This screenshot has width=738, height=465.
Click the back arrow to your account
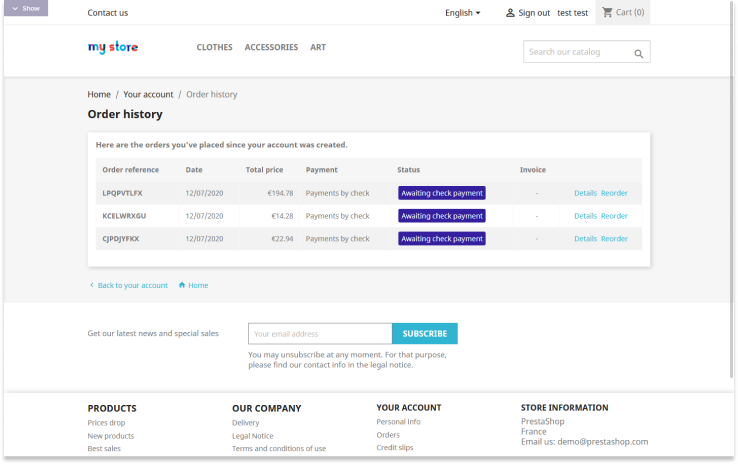92,285
